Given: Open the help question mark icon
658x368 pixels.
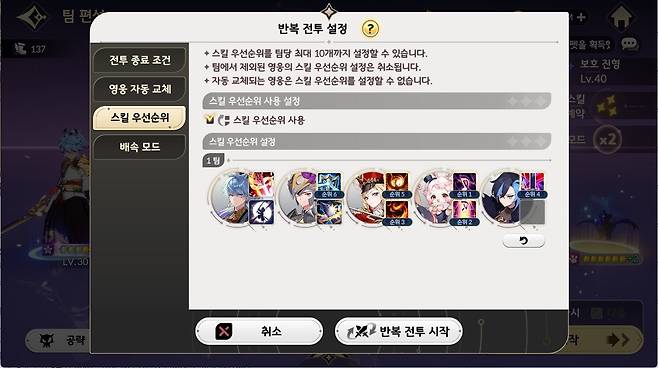Looking at the screenshot, I should tap(370, 29).
